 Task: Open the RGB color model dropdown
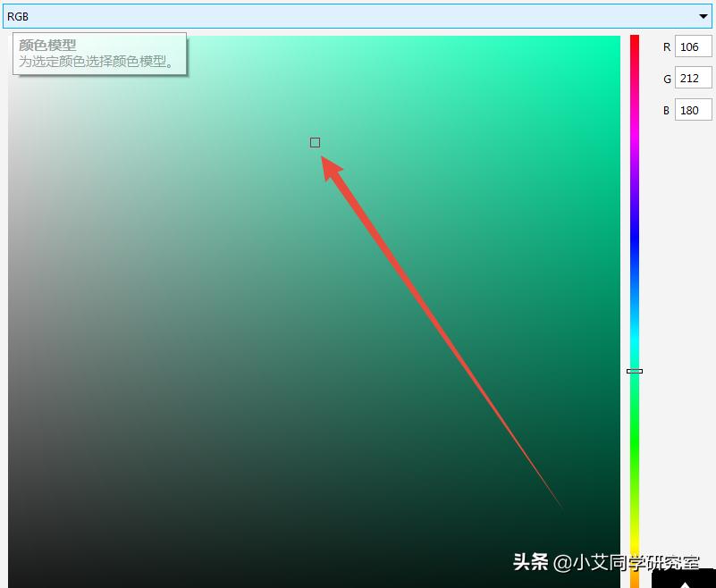click(x=358, y=16)
